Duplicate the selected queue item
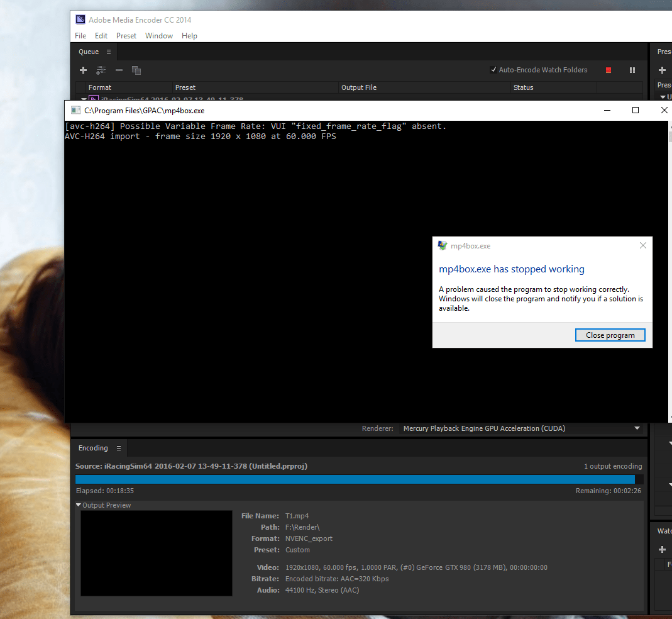This screenshot has width=672, height=619. [x=136, y=70]
